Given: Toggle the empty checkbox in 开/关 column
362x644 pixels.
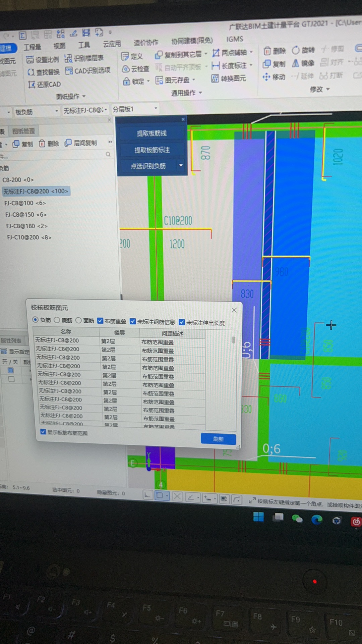Looking at the screenshot, I should click(11, 379).
